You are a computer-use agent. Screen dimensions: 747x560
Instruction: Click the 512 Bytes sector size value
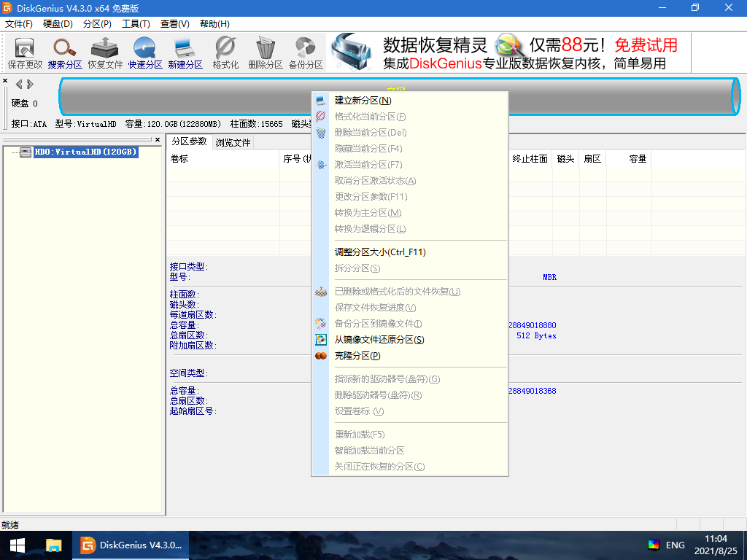coord(536,335)
